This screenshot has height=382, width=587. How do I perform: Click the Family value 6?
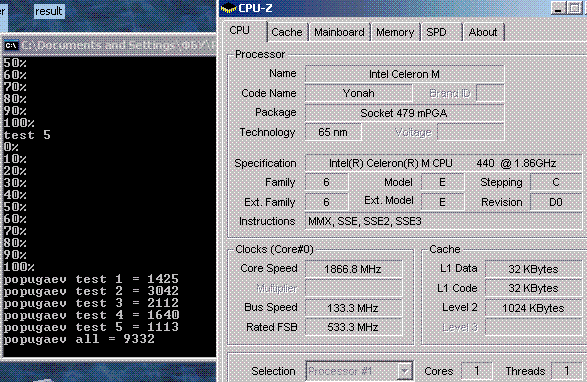(326, 182)
